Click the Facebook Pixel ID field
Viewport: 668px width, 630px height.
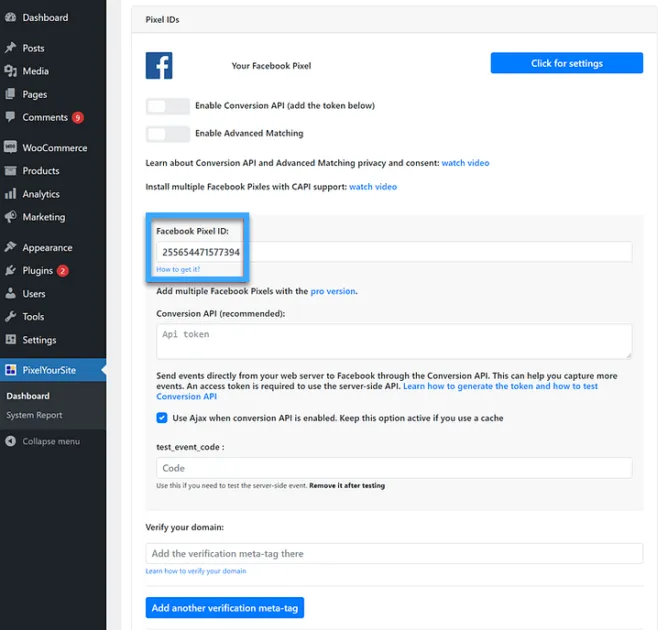(395, 252)
